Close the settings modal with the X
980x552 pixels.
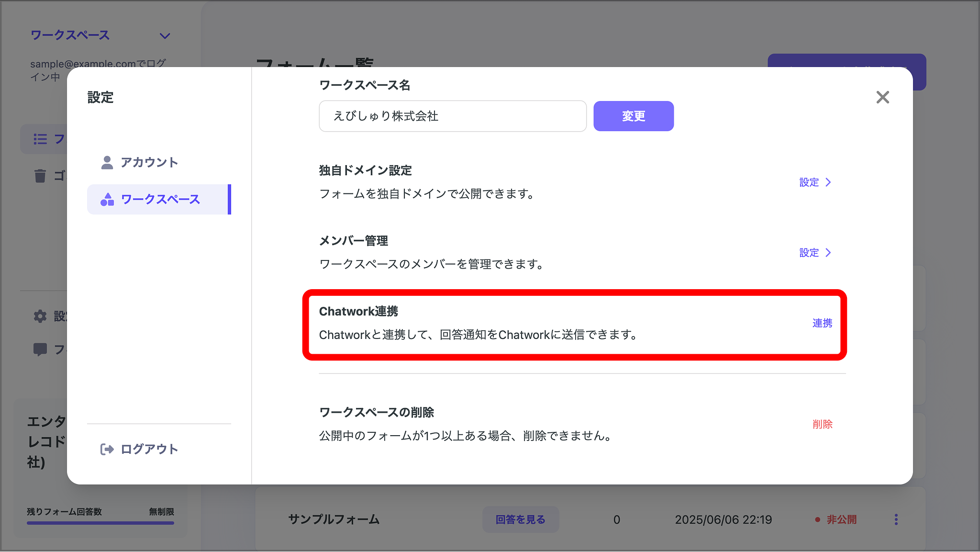[x=883, y=97]
